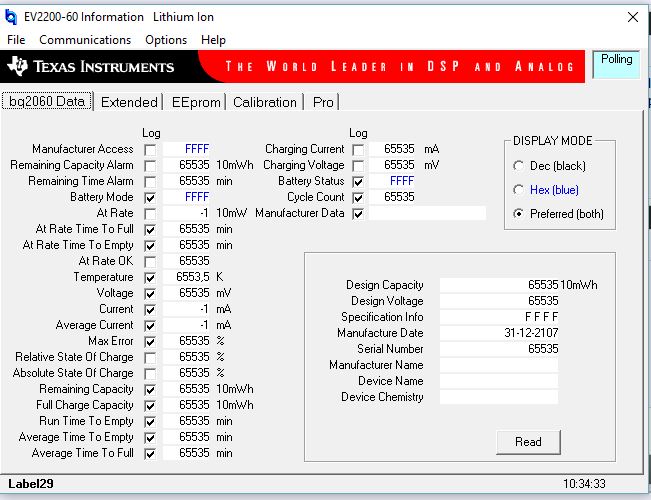Enable logging for Charging Current
The height and width of the screenshot is (500, 651).
(358, 150)
